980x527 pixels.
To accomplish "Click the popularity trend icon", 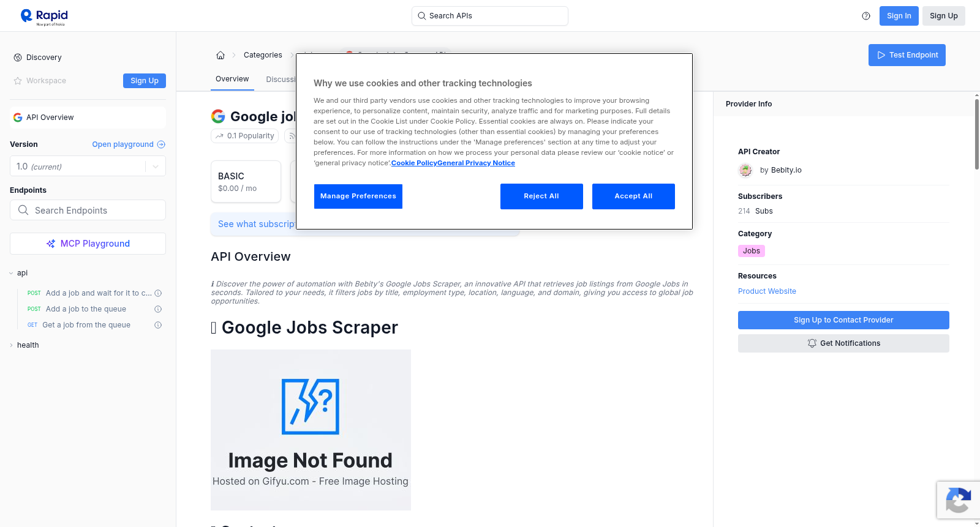I will (x=219, y=136).
